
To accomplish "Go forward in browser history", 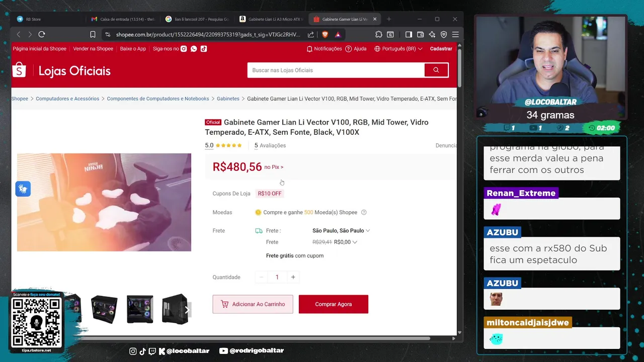I will pyautogui.click(x=30, y=34).
